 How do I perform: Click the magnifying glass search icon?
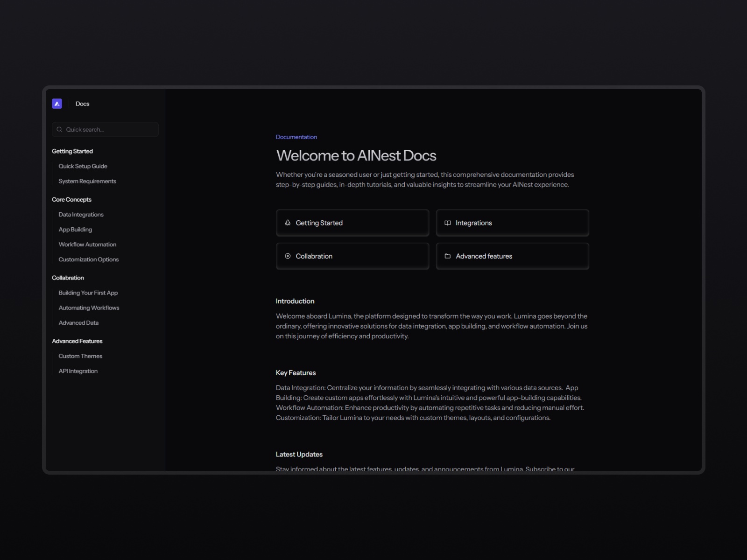[x=59, y=129]
